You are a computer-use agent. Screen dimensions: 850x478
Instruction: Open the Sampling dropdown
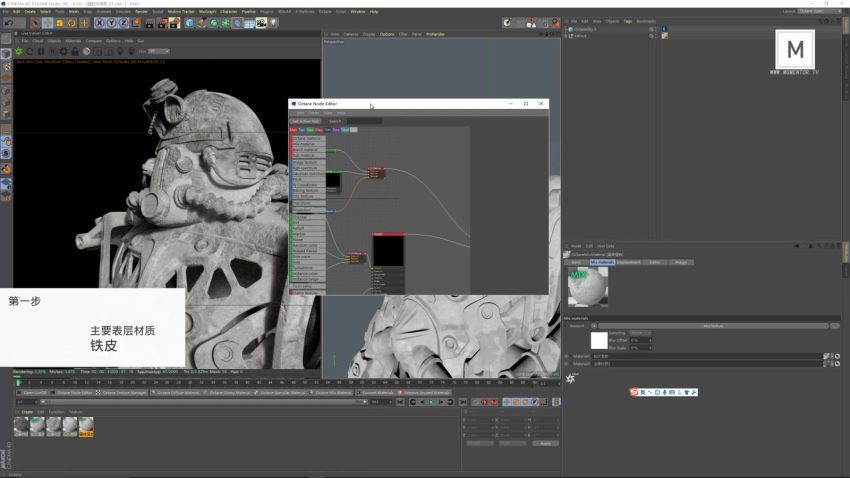(640, 333)
